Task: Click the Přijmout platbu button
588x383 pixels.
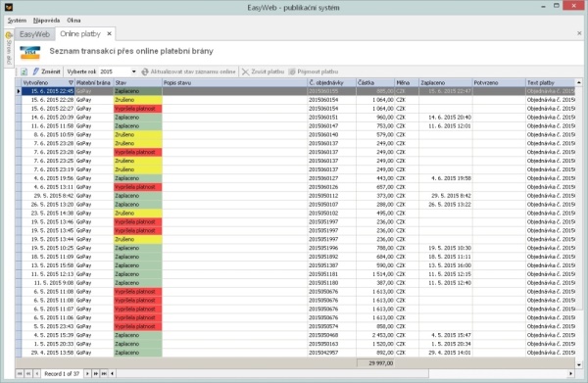Action: point(314,72)
